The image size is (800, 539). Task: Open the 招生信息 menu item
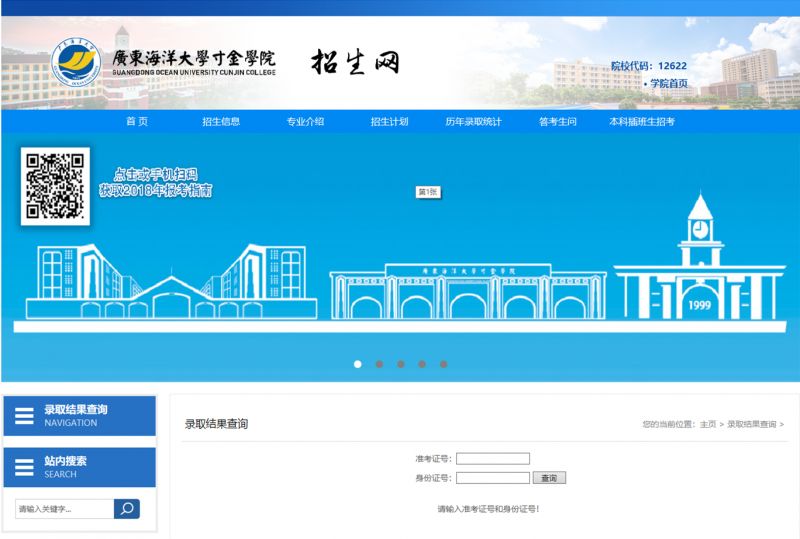tap(221, 121)
